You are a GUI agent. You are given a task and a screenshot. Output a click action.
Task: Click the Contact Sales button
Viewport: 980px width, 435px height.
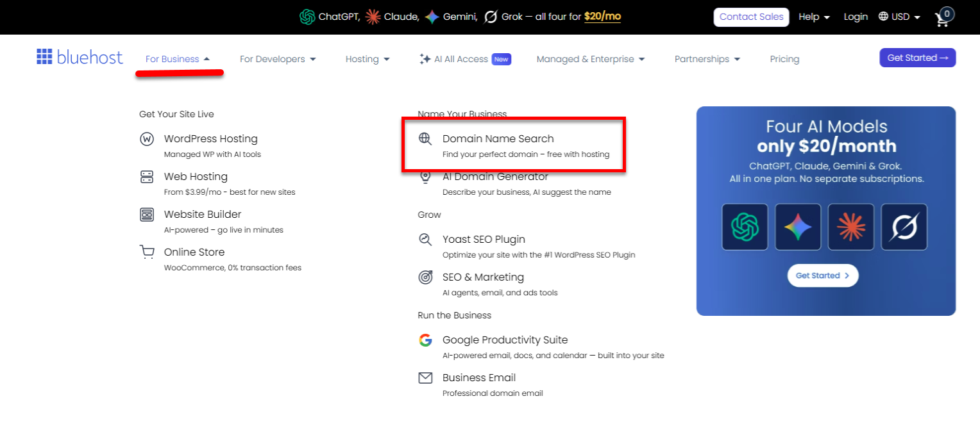(x=751, y=17)
